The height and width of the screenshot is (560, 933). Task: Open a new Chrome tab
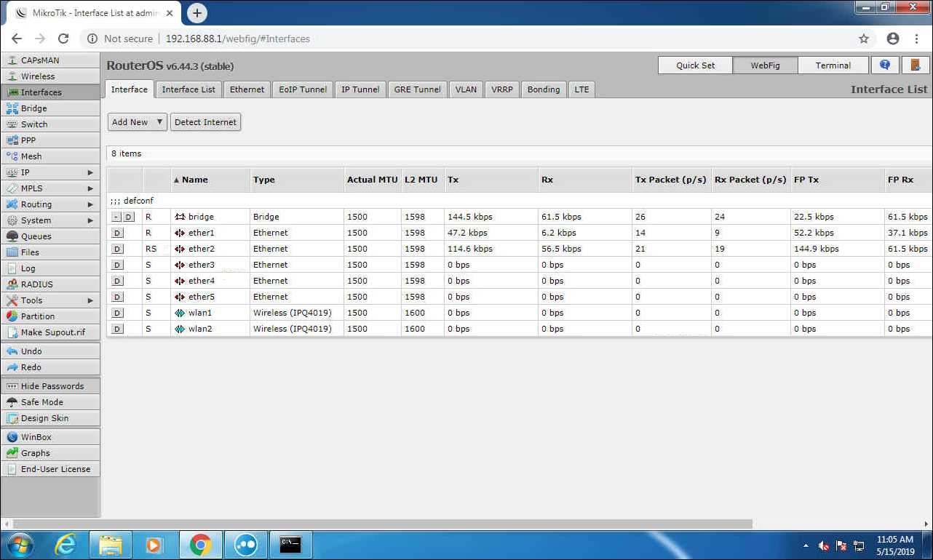pyautogui.click(x=197, y=13)
